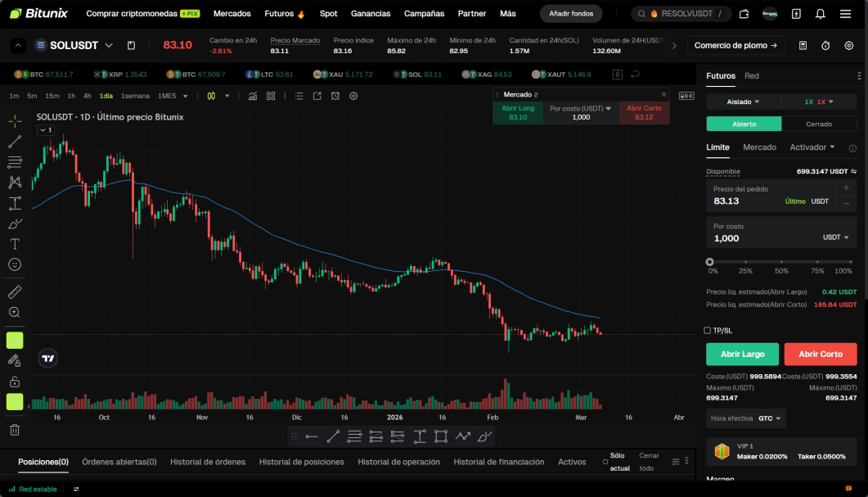Image resolution: width=868 pixels, height=497 pixels.
Task: Enable the TP/SL checkbox
Action: (x=707, y=330)
